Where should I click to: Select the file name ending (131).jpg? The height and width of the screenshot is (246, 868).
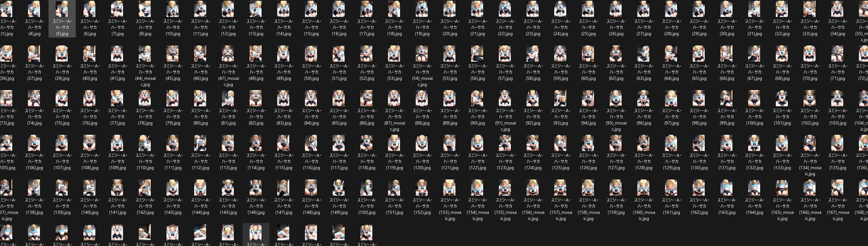(727, 162)
